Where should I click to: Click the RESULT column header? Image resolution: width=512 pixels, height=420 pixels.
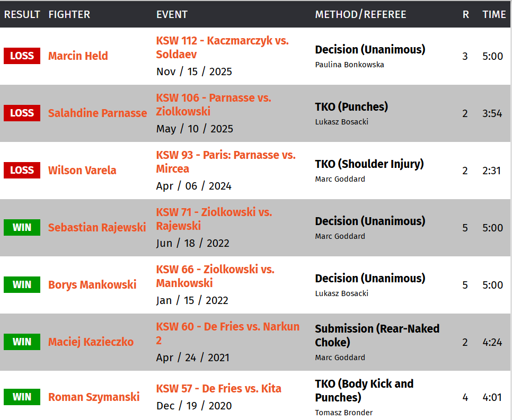[22, 14]
